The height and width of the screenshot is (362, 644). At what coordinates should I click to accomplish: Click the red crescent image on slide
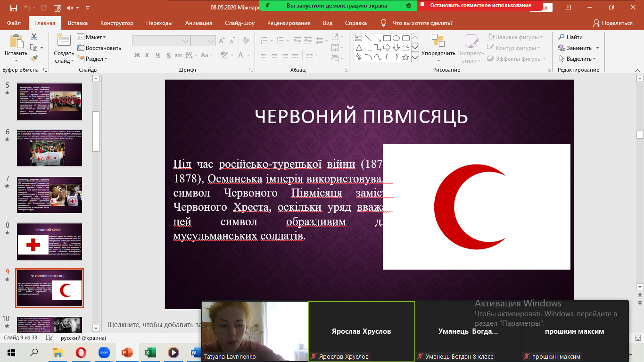point(476,207)
